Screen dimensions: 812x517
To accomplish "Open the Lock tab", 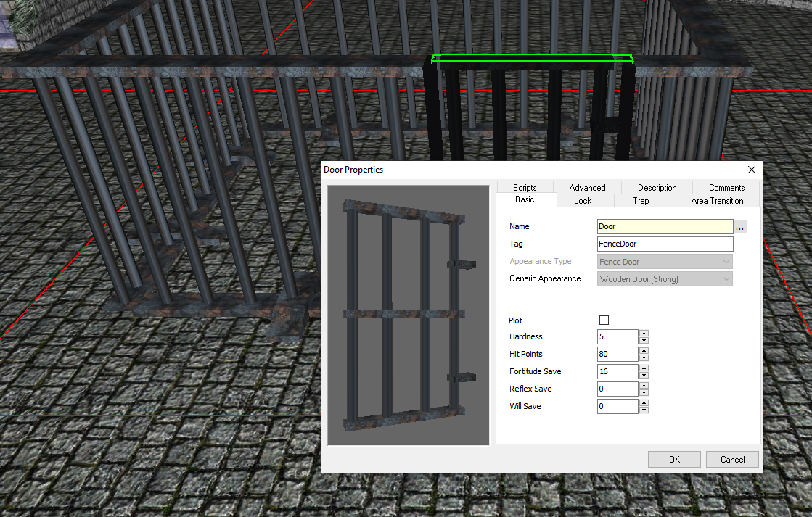I will click(x=583, y=201).
